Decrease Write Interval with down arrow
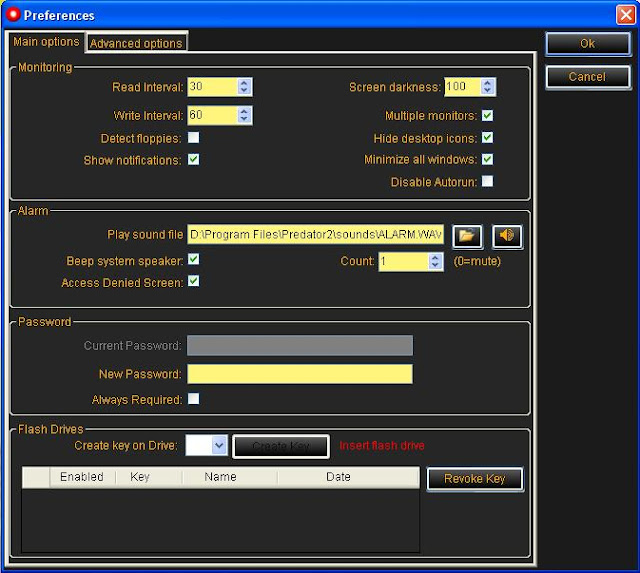640x573 pixels. (244, 119)
